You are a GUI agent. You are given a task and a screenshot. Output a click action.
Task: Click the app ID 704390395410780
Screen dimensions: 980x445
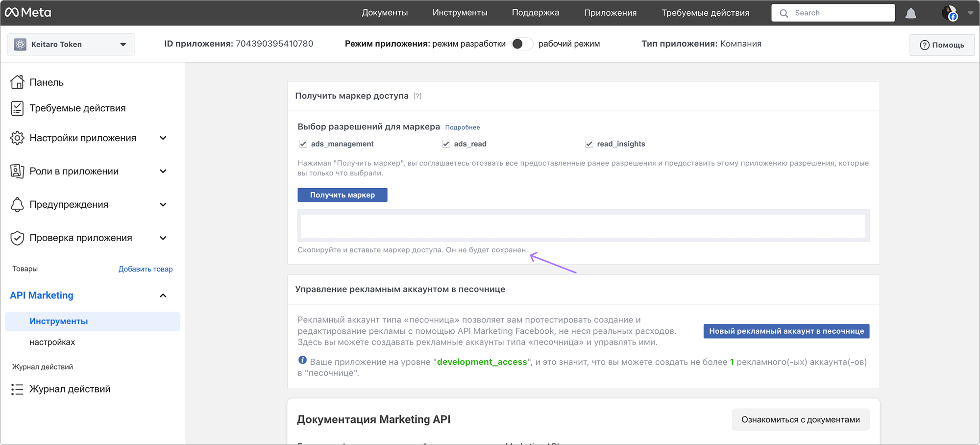(x=274, y=44)
